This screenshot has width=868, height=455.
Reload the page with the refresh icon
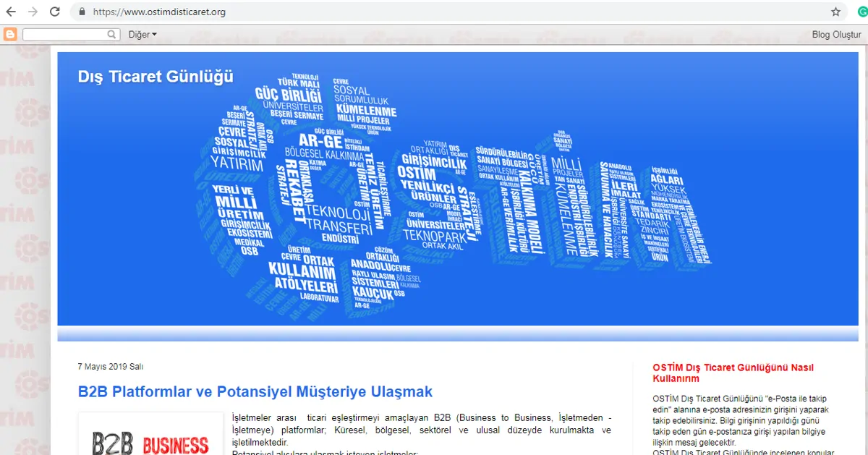tap(55, 12)
